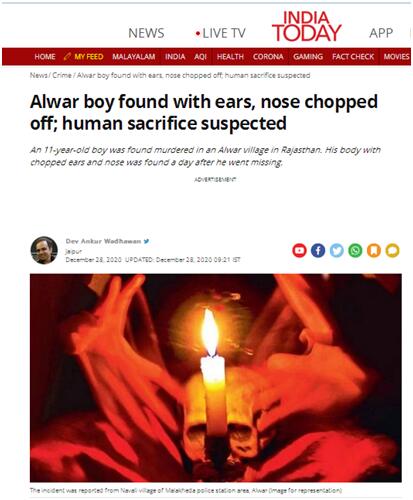The height and width of the screenshot is (500, 413).
Task: Click the LIVE TV link
Action: (221, 33)
